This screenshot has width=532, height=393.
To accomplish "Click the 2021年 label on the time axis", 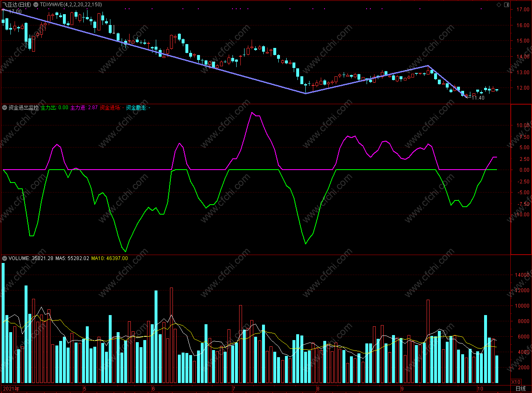I will (x=11, y=388).
